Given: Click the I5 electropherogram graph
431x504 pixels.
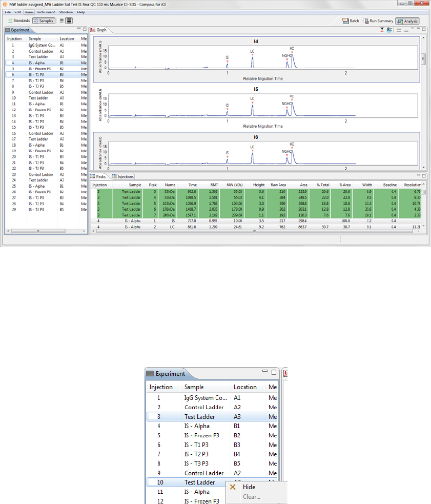Looking at the screenshot, I should (256, 107).
